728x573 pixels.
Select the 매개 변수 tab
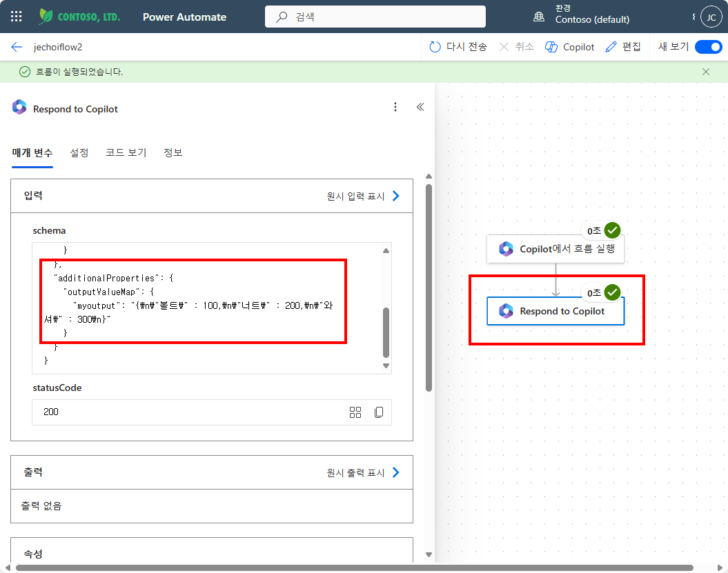32,152
